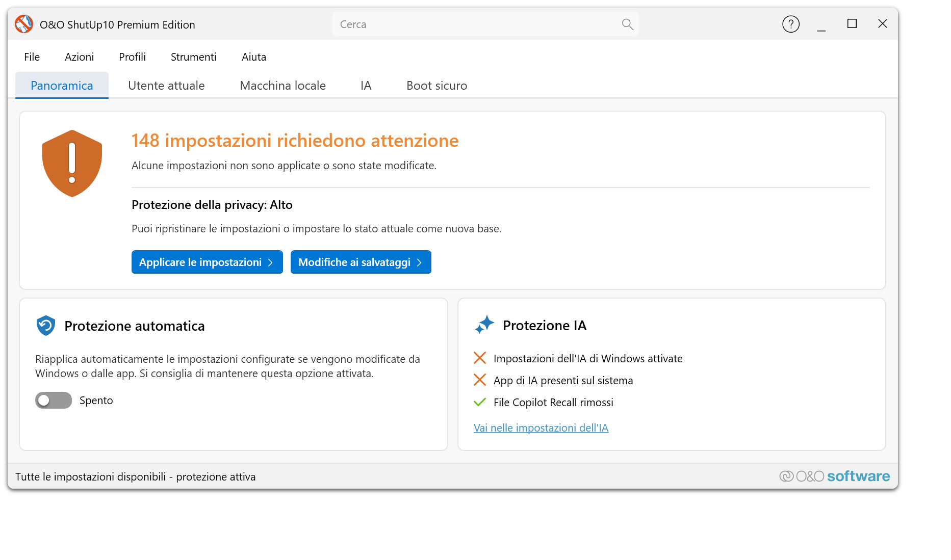The height and width of the screenshot is (560, 951).
Task: Open the Azioni menu
Action: [79, 57]
